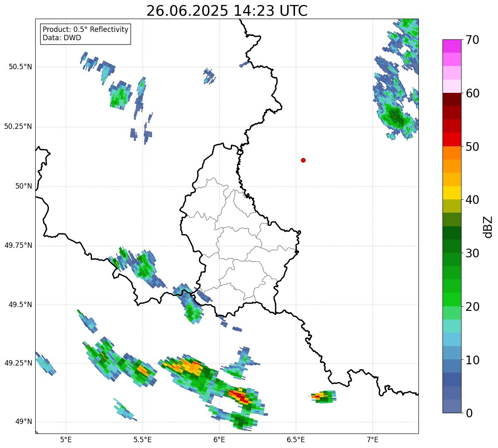The width and height of the screenshot is (498, 448).
Task: Click the '50°N' latitude label
Action: pos(24,186)
